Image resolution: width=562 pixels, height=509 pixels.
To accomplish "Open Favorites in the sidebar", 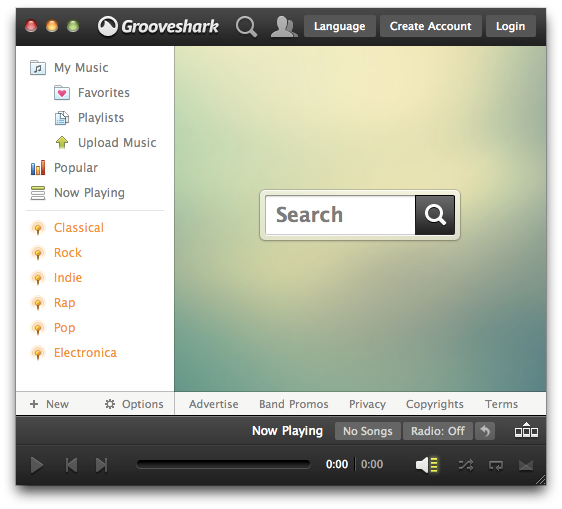I will [x=104, y=93].
